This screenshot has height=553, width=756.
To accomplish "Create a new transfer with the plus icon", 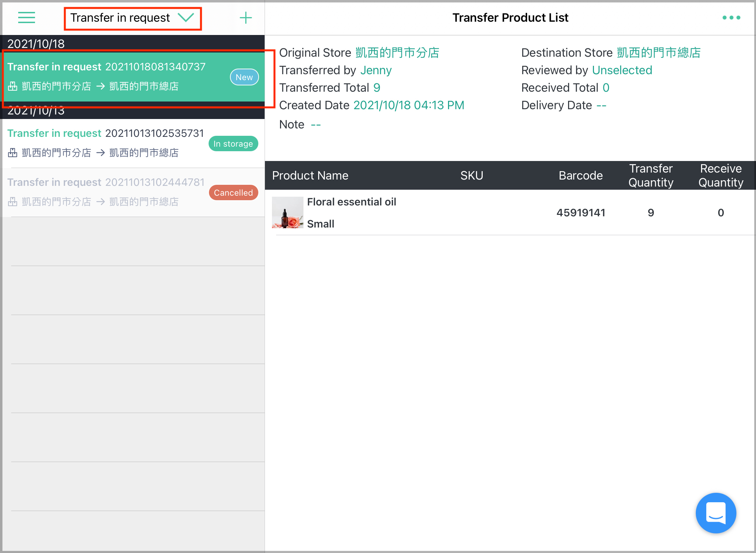I will 246,17.
